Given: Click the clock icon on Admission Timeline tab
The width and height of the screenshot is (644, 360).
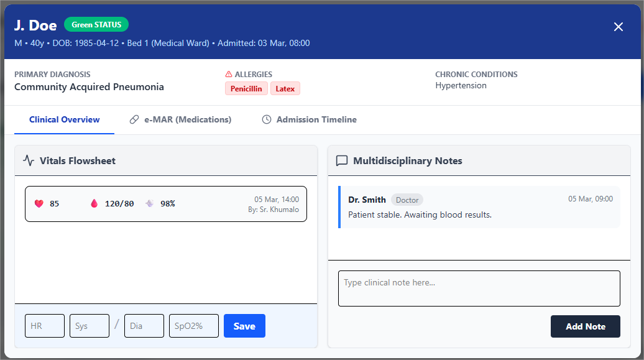Looking at the screenshot, I should coord(267,119).
